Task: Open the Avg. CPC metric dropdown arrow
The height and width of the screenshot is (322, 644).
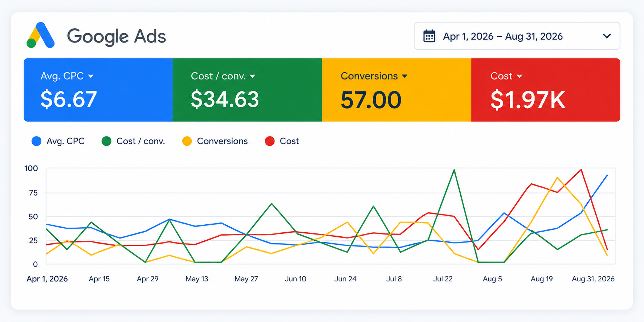Action: 91,76
